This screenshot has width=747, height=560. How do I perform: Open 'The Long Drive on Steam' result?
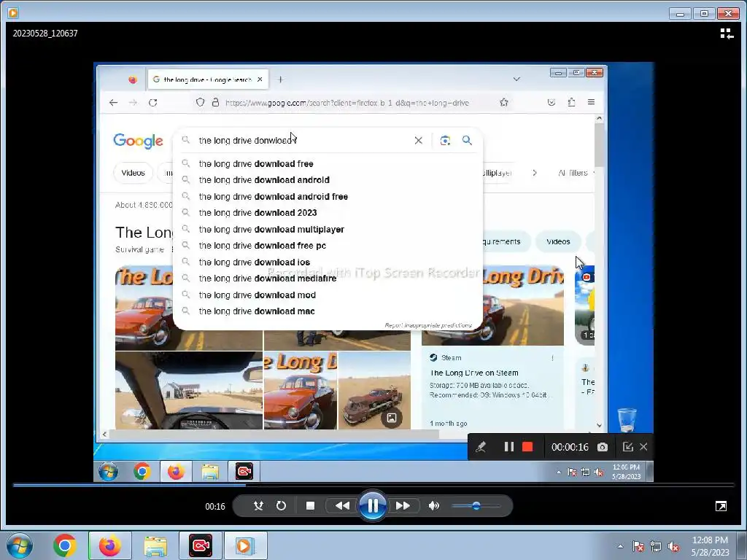(x=474, y=373)
